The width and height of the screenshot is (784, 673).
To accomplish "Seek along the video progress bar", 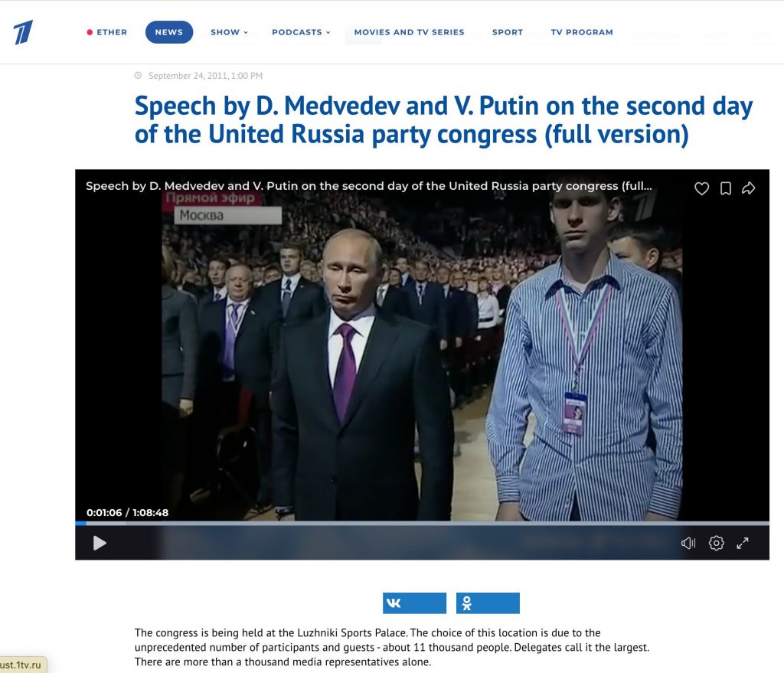I will point(422,523).
